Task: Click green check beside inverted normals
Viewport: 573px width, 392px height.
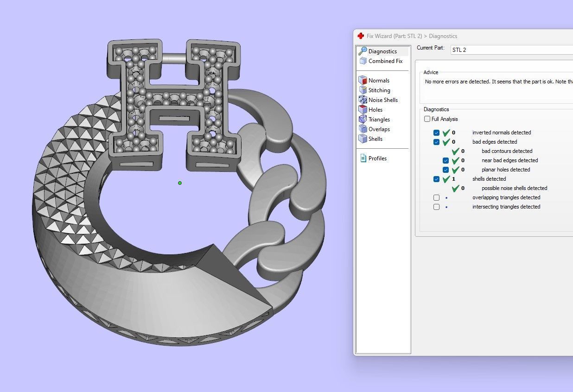Action: click(x=446, y=133)
